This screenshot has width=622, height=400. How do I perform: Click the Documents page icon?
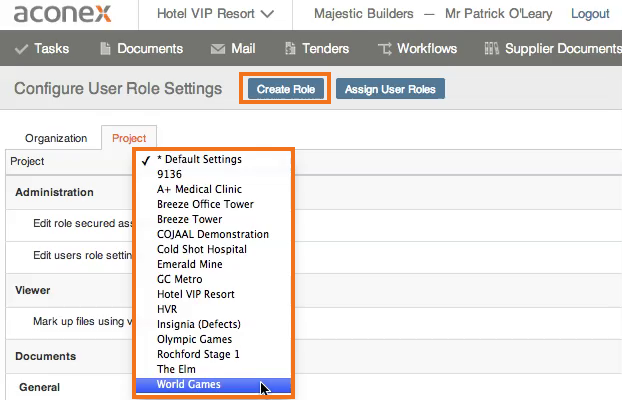[x=105, y=48]
